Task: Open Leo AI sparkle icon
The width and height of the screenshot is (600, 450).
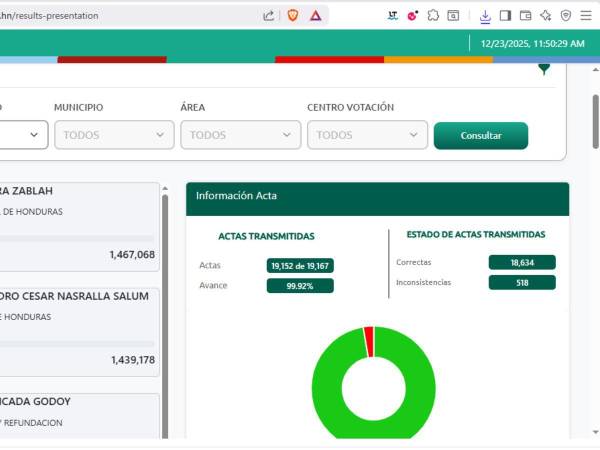Action: click(x=546, y=16)
